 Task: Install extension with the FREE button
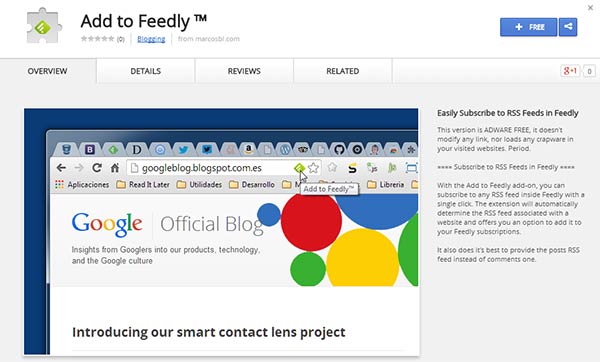(x=528, y=27)
